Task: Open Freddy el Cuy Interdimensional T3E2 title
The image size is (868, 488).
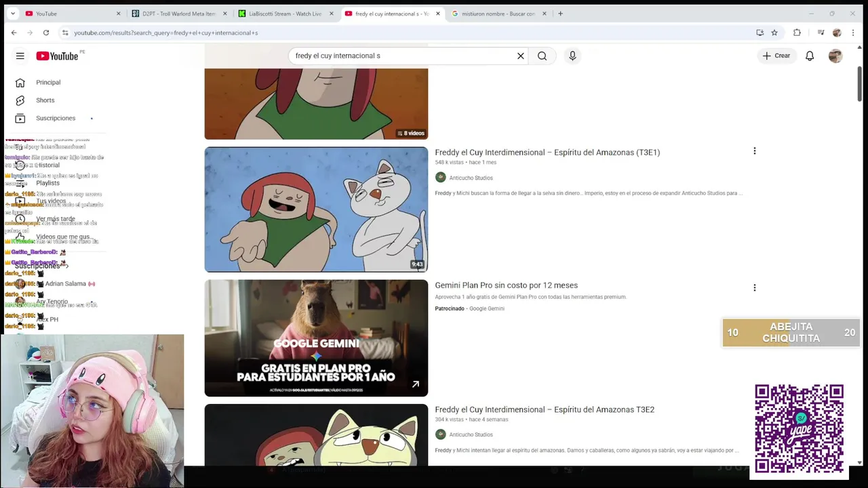Action: tap(545, 409)
